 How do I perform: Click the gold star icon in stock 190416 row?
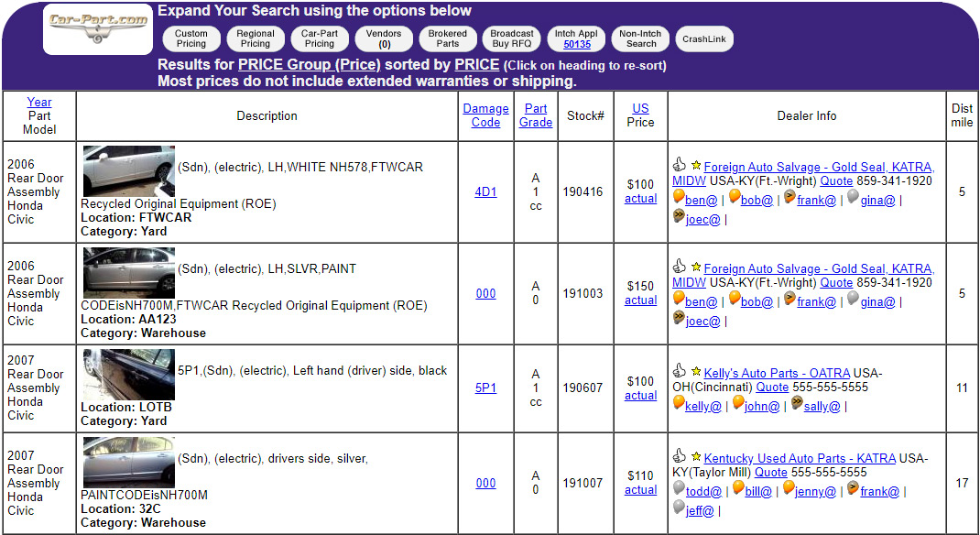(696, 166)
